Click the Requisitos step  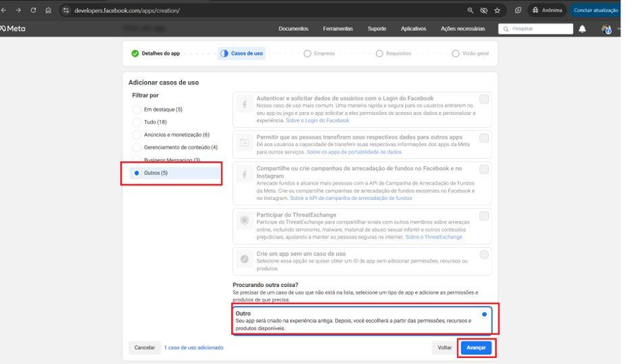pyautogui.click(x=393, y=53)
